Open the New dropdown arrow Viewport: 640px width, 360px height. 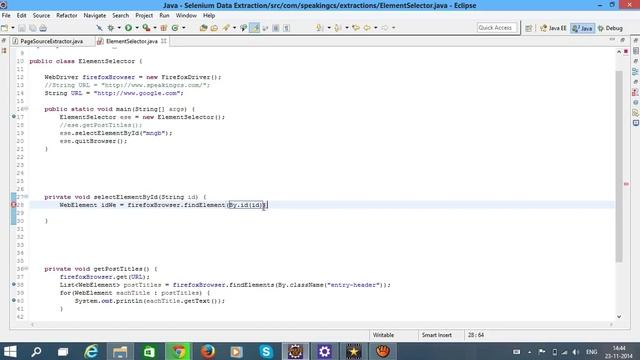(13, 28)
